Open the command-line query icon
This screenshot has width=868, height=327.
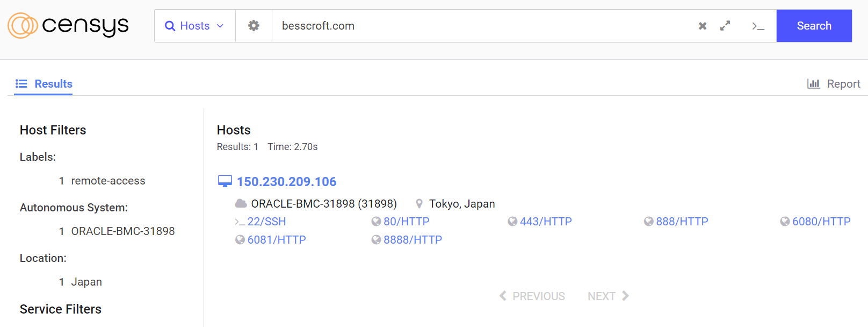pos(758,26)
